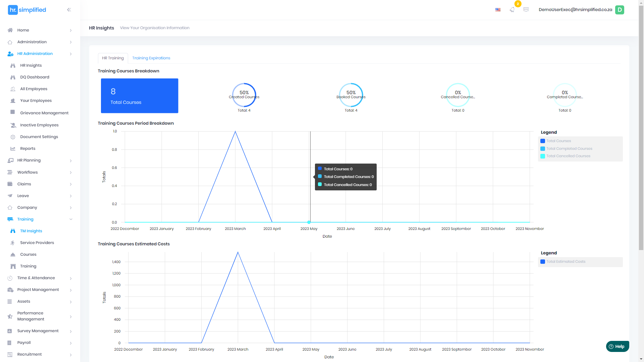Click the Help button
Image resolution: width=644 pixels, height=362 pixels.
tap(617, 346)
